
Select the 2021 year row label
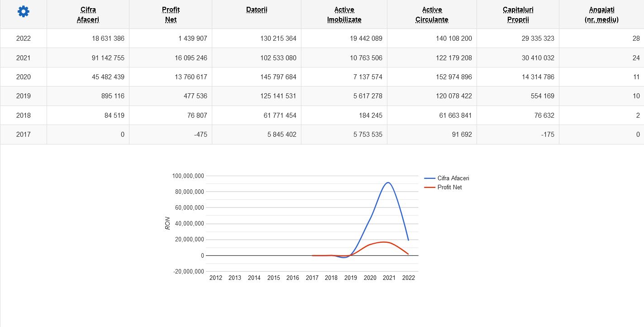(x=24, y=58)
